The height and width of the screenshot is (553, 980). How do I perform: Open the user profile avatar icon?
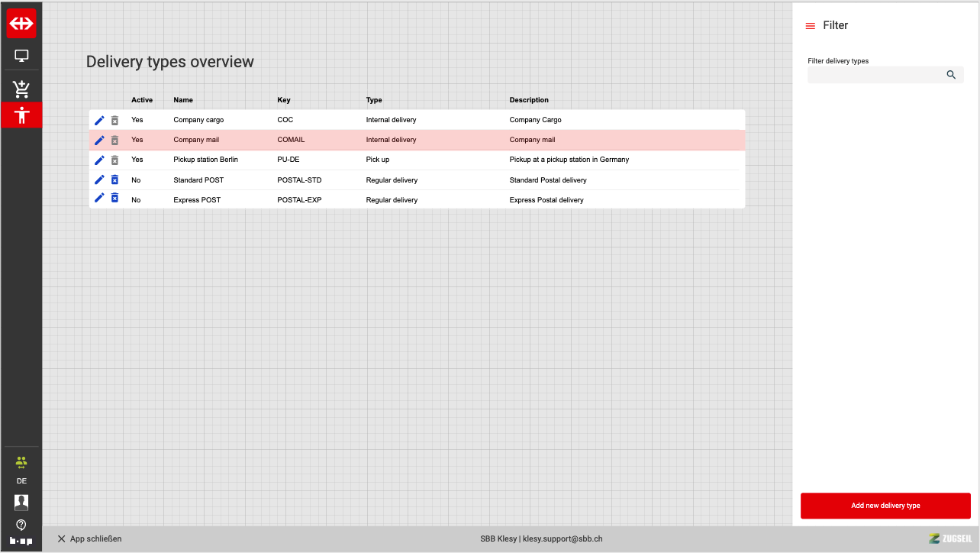pyautogui.click(x=21, y=502)
